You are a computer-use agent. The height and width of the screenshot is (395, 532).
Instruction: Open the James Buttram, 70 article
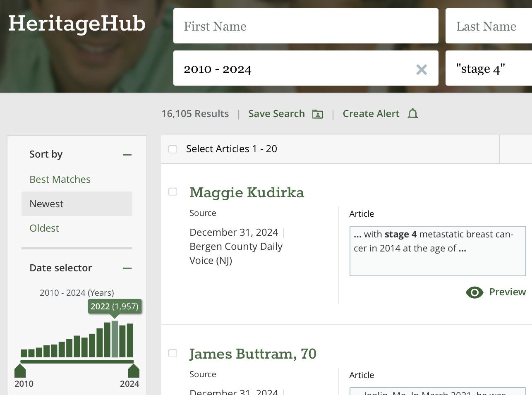click(253, 354)
